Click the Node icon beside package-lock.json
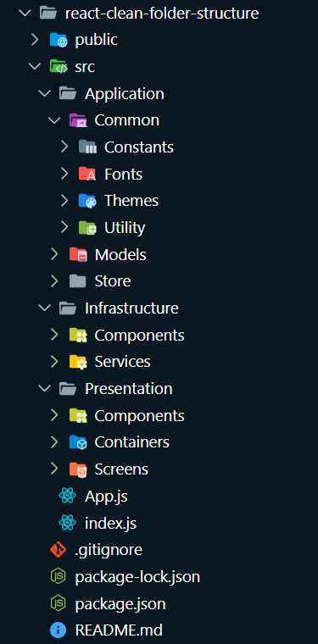318x644 pixels. (x=58, y=577)
